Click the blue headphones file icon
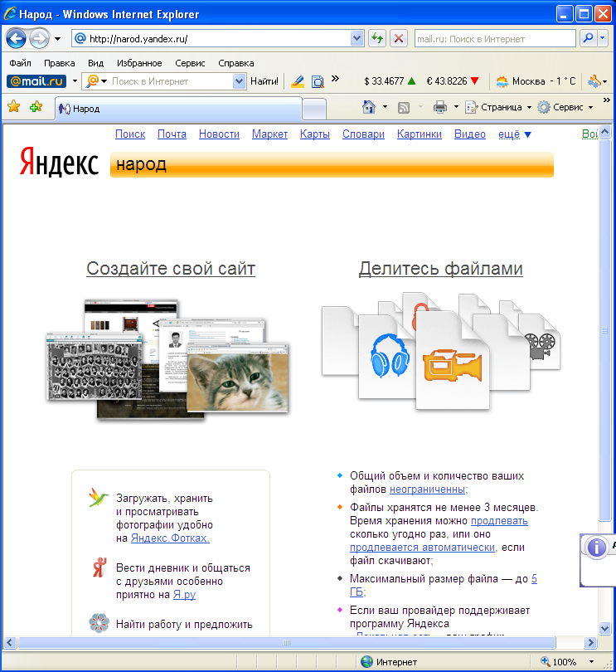 pos(390,355)
